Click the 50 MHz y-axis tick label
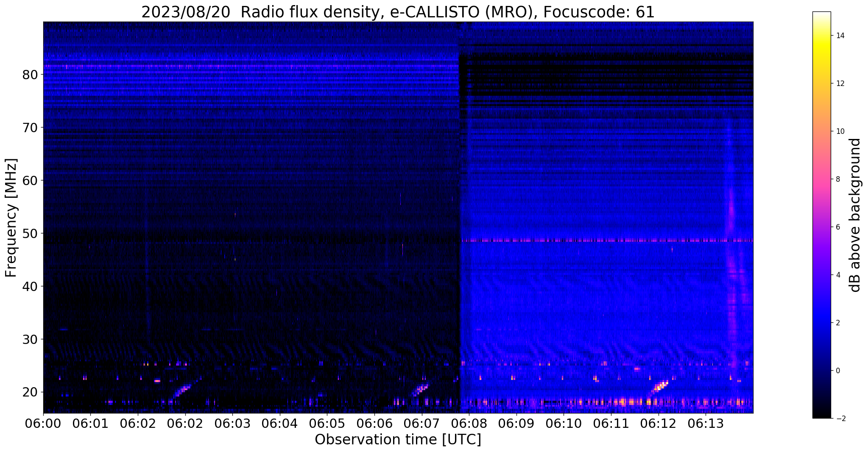Image resolution: width=868 pixels, height=452 pixels. tap(30, 234)
